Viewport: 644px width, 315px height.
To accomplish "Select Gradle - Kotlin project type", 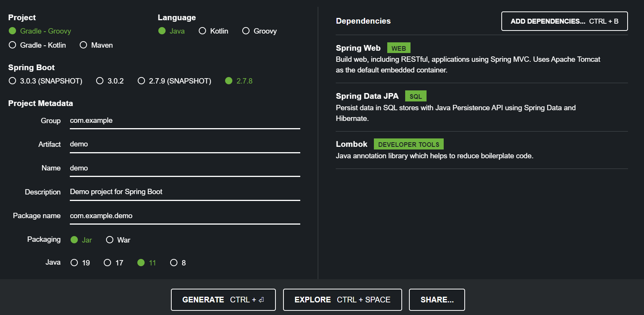I will click(37, 45).
